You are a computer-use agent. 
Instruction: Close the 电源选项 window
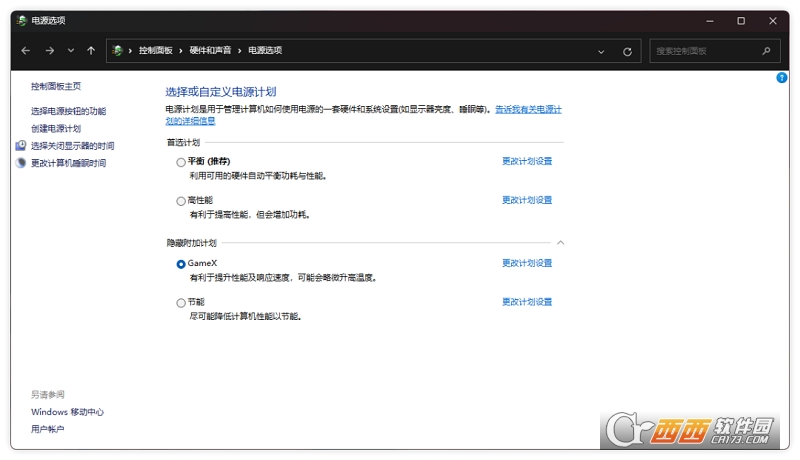[x=773, y=21]
